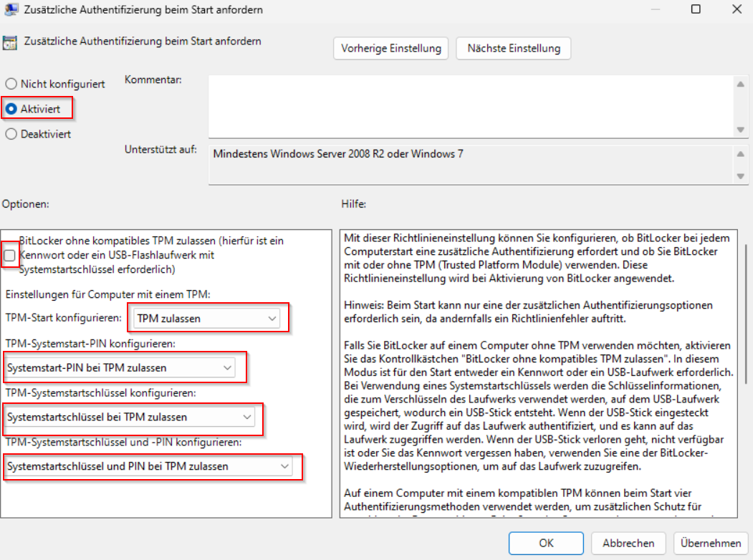The image size is (753, 560).
Task: Click the 'Unterstützt auf:' label
Action: (x=160, y=150)
